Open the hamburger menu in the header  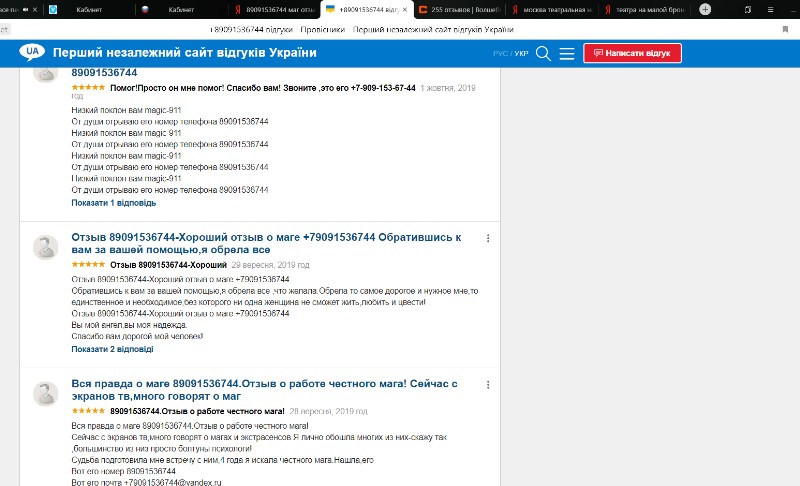[567, 54]
